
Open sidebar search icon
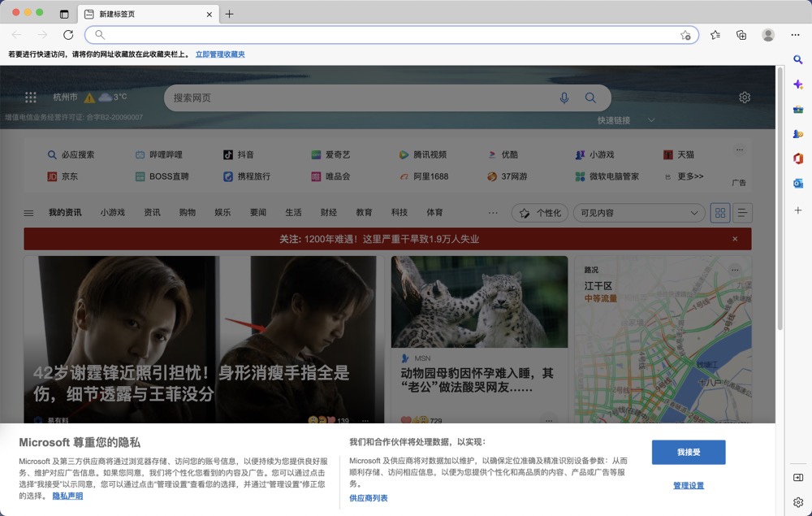(798, 59)
